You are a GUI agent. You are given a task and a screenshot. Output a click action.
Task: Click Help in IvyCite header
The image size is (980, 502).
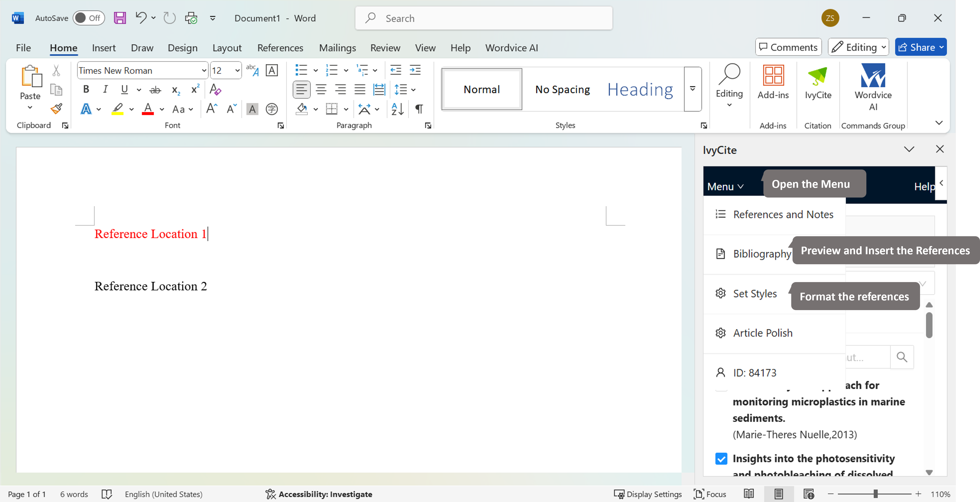924,186
